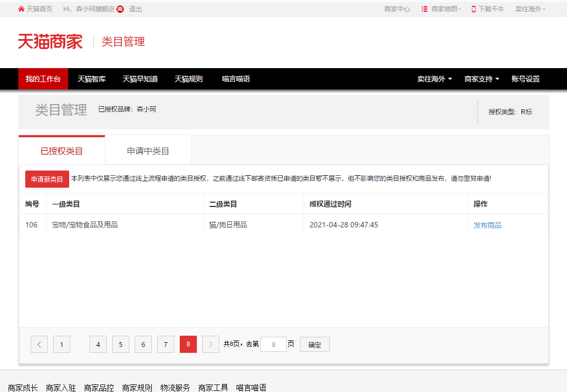Click the 操作 column header
567x392 pixels.
point(481,204)
